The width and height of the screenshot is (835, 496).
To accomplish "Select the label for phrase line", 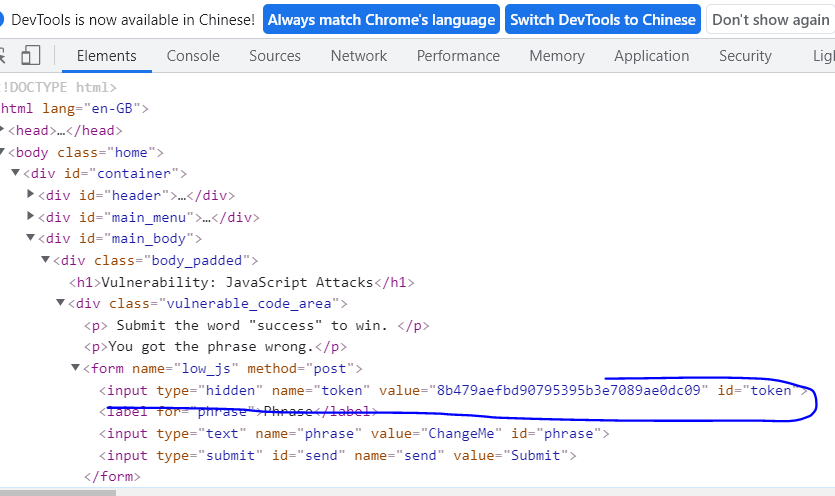I will pos(239,412).
